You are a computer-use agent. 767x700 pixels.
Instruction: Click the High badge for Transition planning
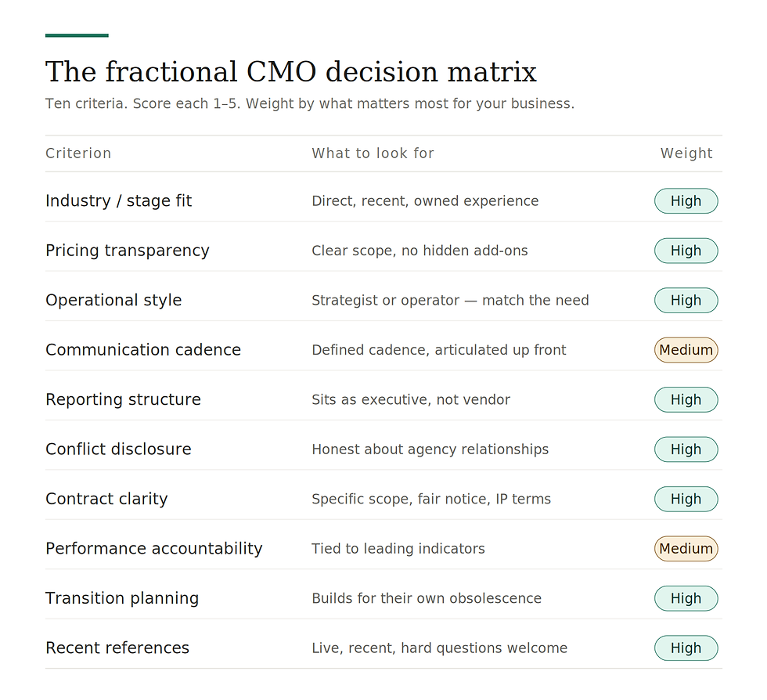[686, 599]
